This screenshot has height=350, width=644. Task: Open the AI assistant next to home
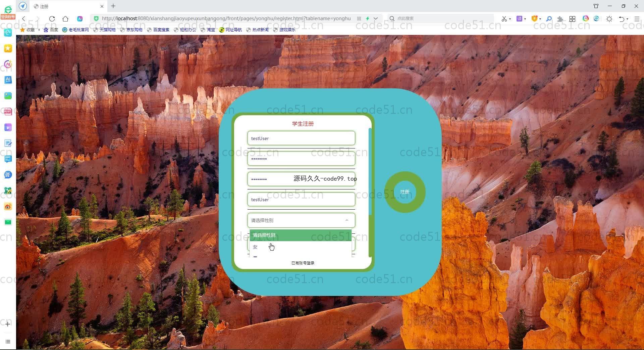(80, 18)
